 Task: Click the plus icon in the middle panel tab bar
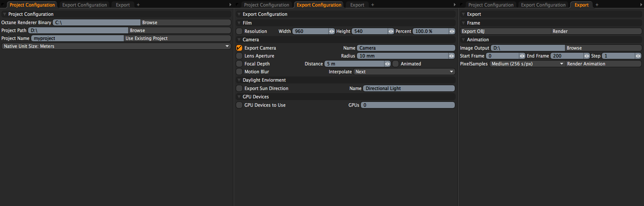[x=373, y=5]
